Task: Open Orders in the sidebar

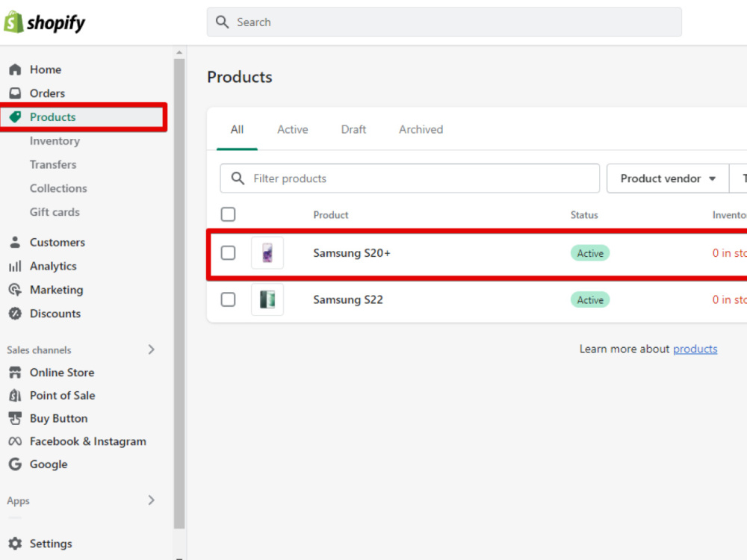Action: coord(47,93)
